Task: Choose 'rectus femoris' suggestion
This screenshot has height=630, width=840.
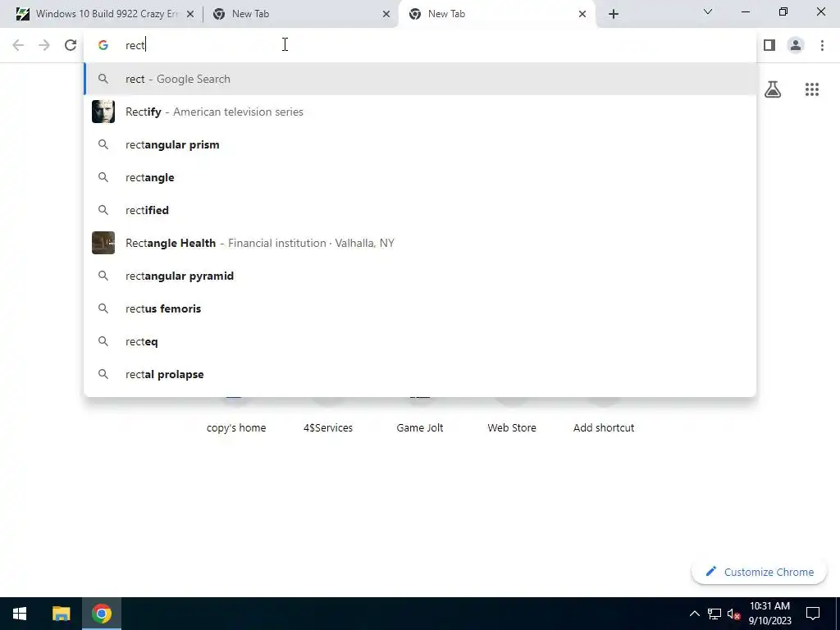Action: pyautogui.click(x=420, y=308)
